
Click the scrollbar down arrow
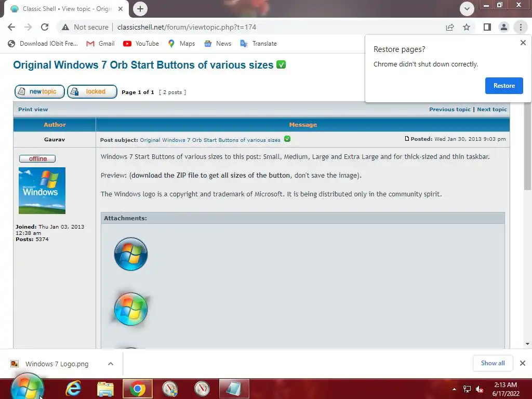[527, 344]
